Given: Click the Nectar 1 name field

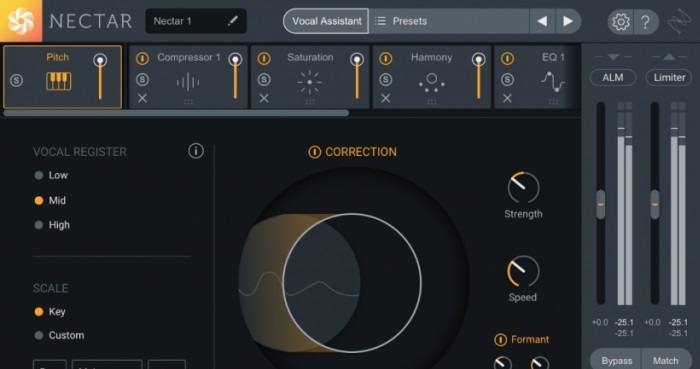Looking at the screenshot, I should (x=196, y=21).
